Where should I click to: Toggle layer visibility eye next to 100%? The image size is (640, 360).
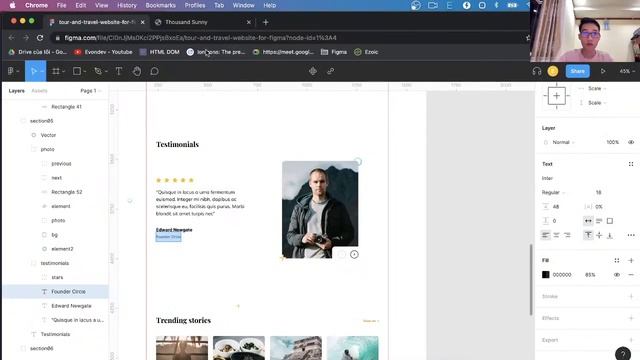pos(631,142)
